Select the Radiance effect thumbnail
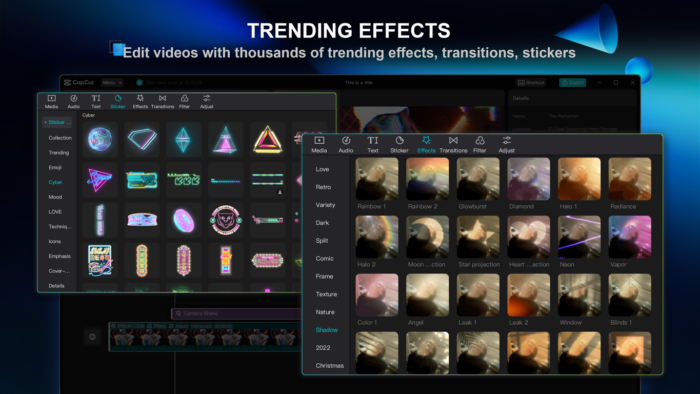Viewport: 700px width, 394px height. (x=630, y=179)
